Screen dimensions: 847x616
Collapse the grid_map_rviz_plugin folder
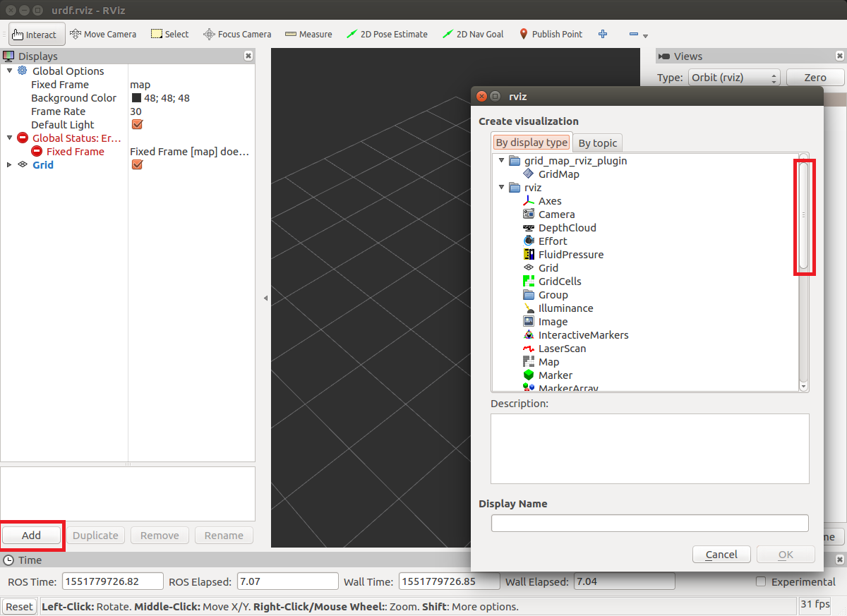502,161
